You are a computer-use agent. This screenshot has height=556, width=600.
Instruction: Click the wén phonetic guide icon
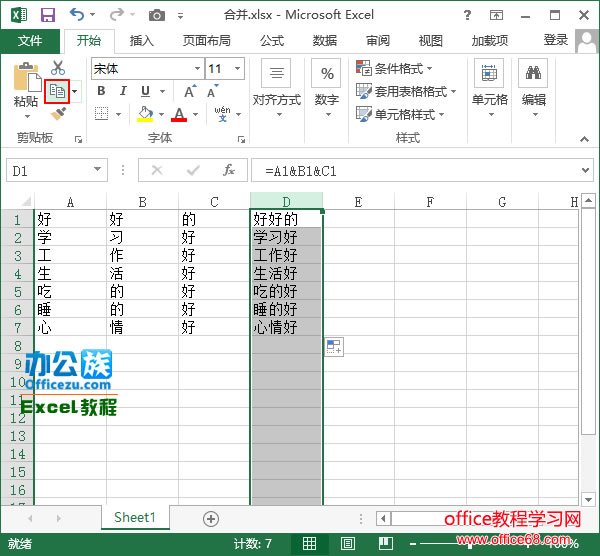pyautogui.click(x=222, y=114)
